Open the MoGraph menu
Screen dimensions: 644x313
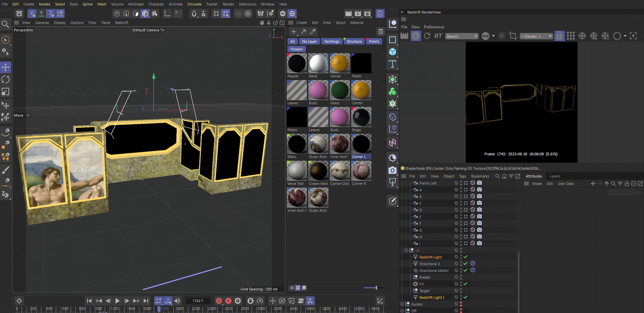[x=136, y=4]
